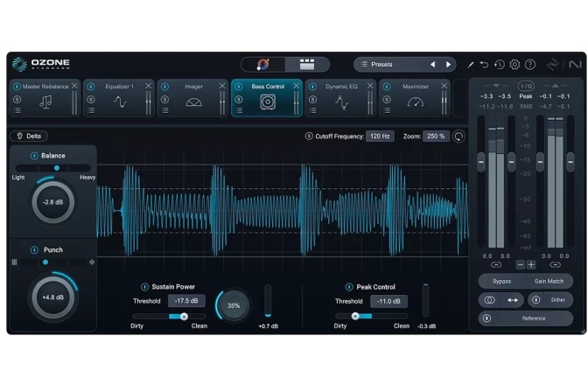This screenshot has width=588, height=385.
Task: Open Equalizer 1 module preset list icon
Action: tap(91, 110)
